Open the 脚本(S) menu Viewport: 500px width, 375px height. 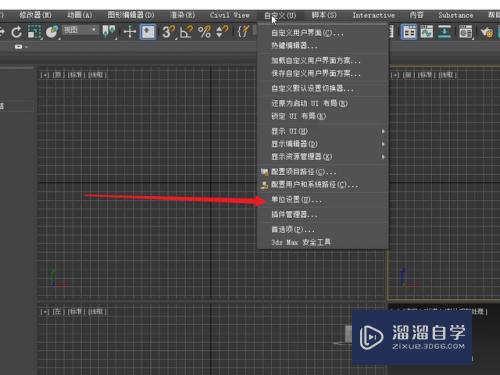click(324, 15)
